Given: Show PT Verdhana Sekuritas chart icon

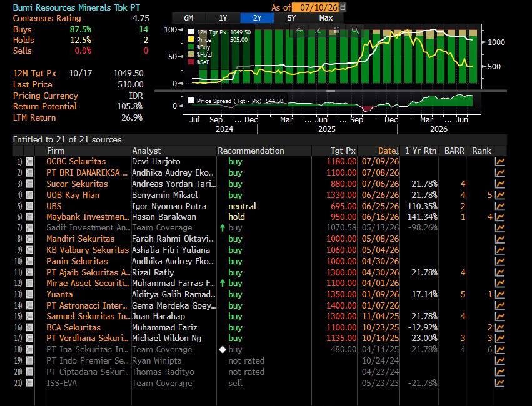Looking at the screenshot, I should pyautogui.click(x=499, y=338).
